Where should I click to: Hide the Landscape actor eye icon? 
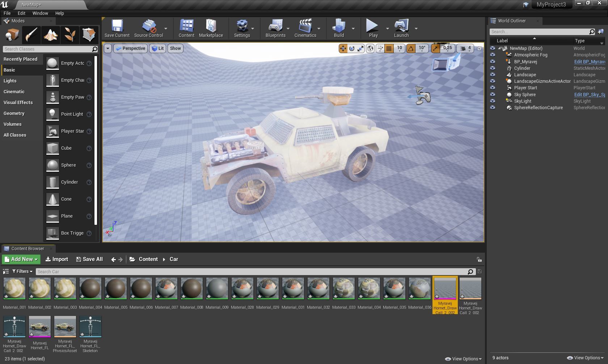[493, 74]
